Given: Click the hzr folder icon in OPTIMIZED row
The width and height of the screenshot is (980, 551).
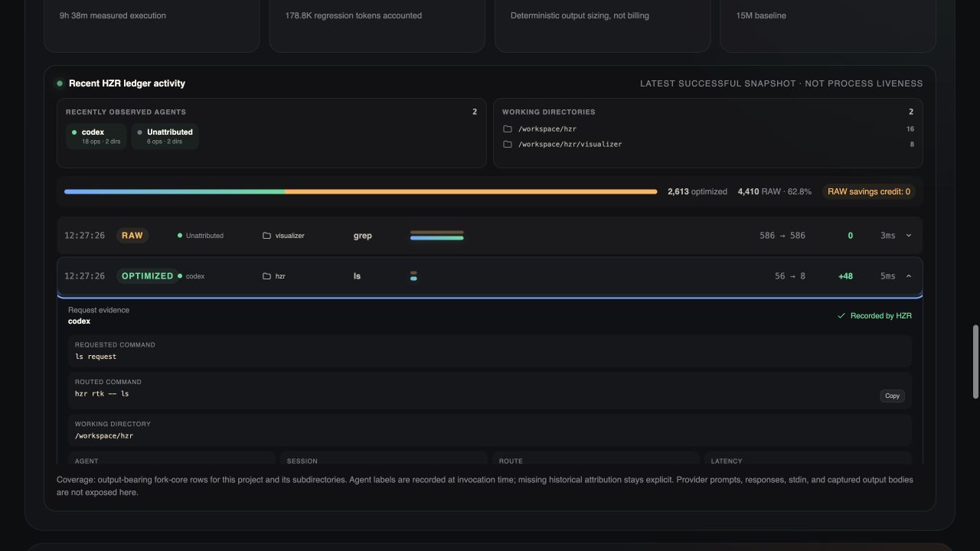Looking at the screenshot, I should [x=266, y=276].
